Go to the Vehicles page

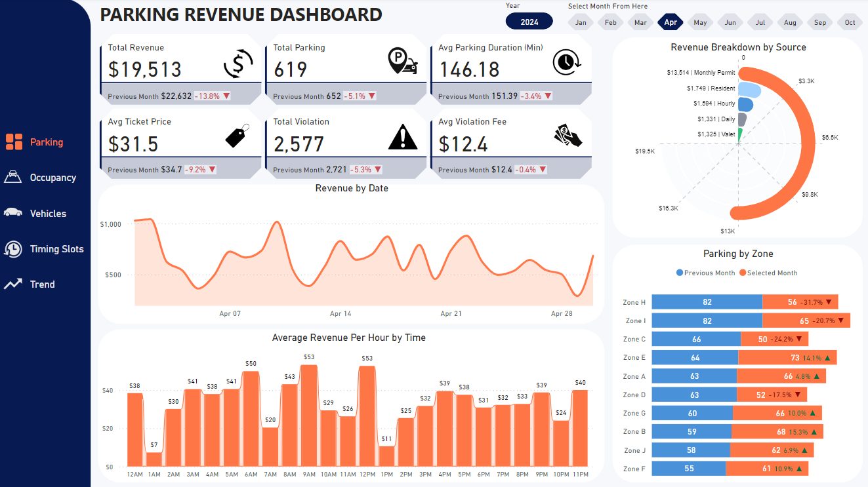pyautogui.click(x=48, y=214)
